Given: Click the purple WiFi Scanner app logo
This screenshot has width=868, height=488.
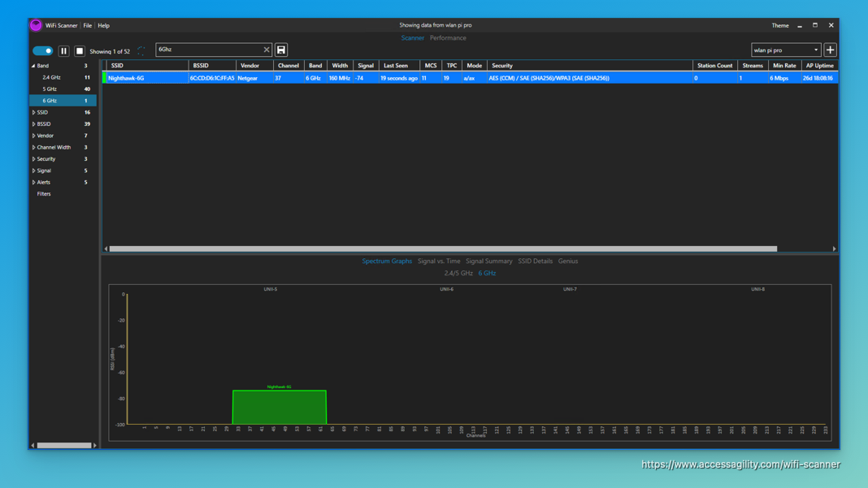Looking at the screenshot, I should 36,25.
